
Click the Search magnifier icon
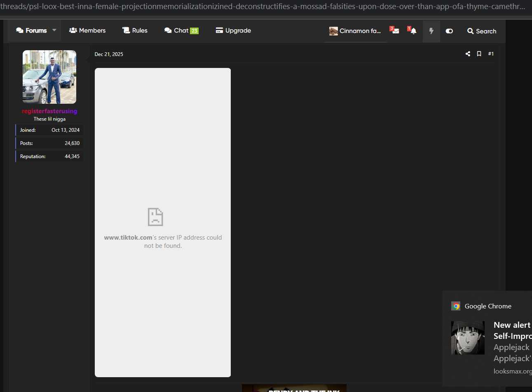point(470,31)
